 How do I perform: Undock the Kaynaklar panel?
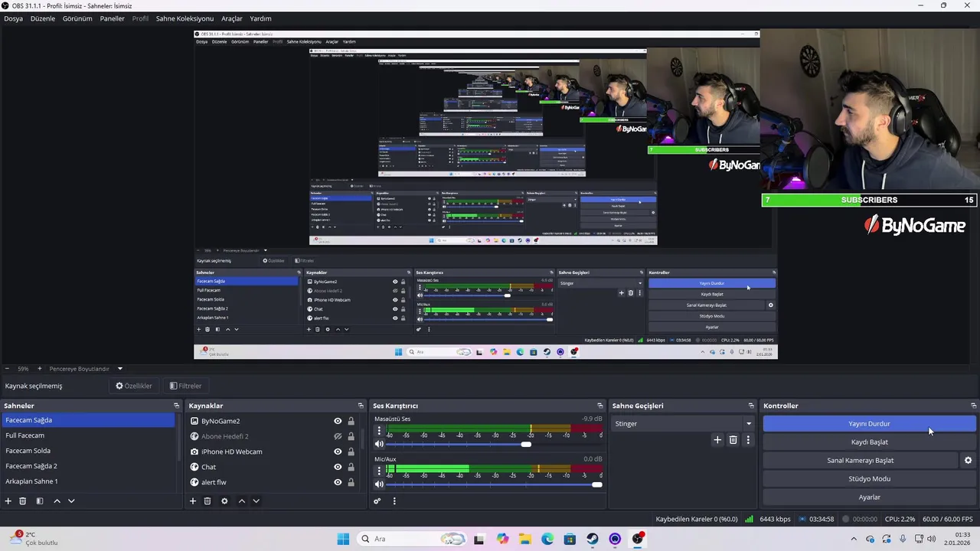tap(361, 406)
